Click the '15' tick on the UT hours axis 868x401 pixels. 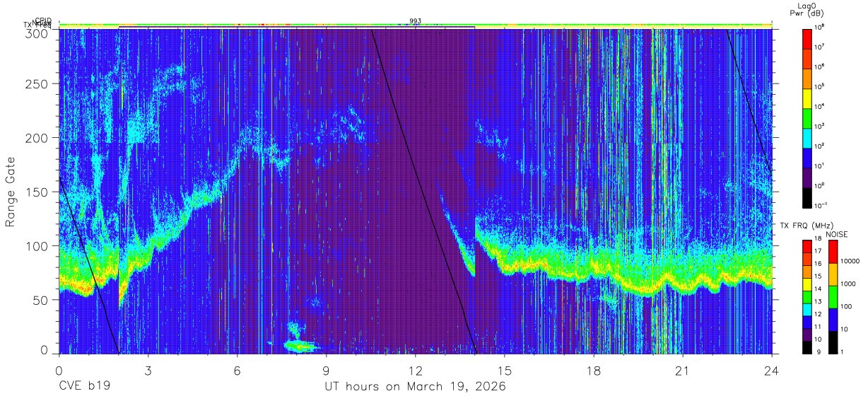[x=505, y=371]
